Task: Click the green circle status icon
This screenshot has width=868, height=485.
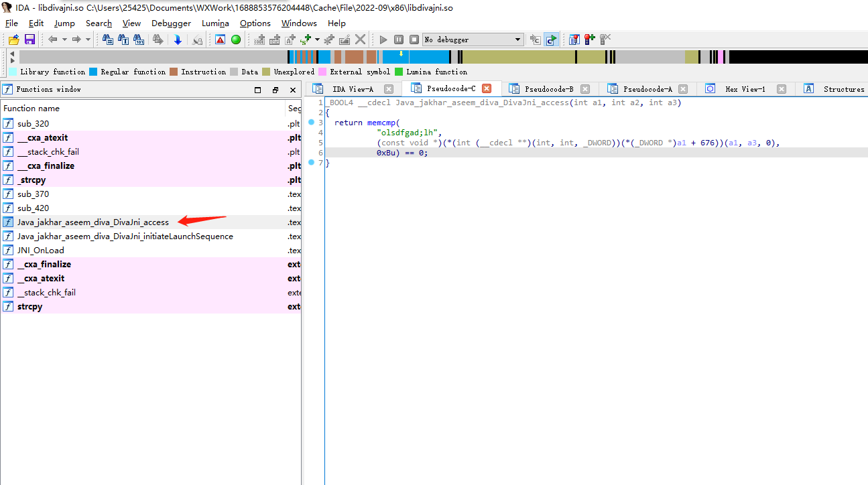Action: [236, 40]
